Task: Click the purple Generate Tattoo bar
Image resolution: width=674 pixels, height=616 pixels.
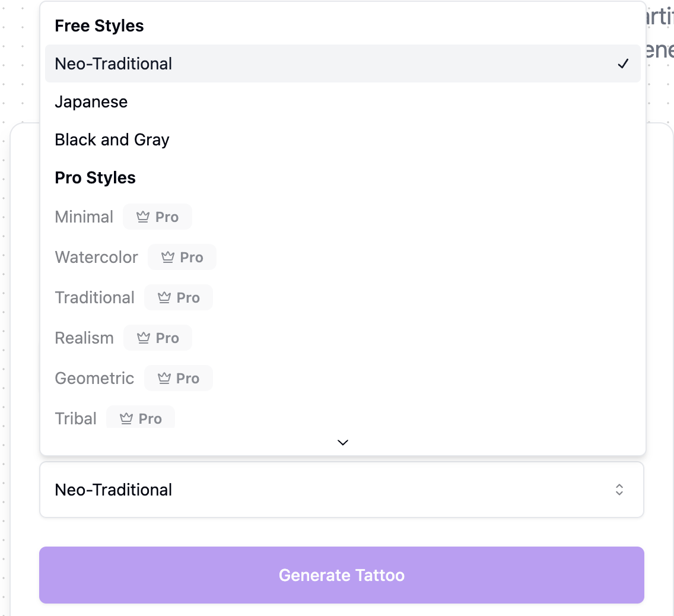Action: [x=342, y=574]
